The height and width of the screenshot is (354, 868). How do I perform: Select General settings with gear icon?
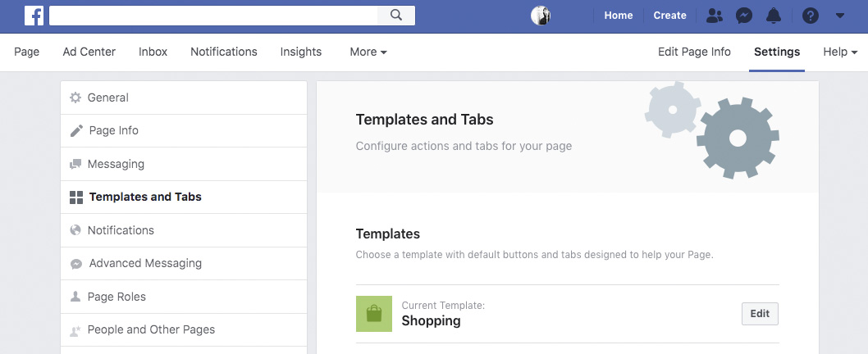click(x=184, y=98)
